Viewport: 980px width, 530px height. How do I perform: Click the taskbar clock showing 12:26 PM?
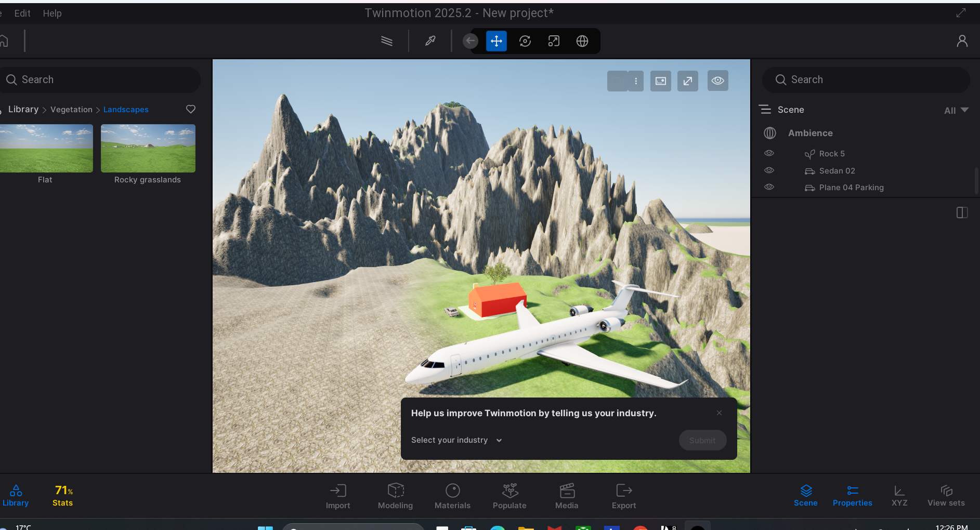click(x=951, y=527)
